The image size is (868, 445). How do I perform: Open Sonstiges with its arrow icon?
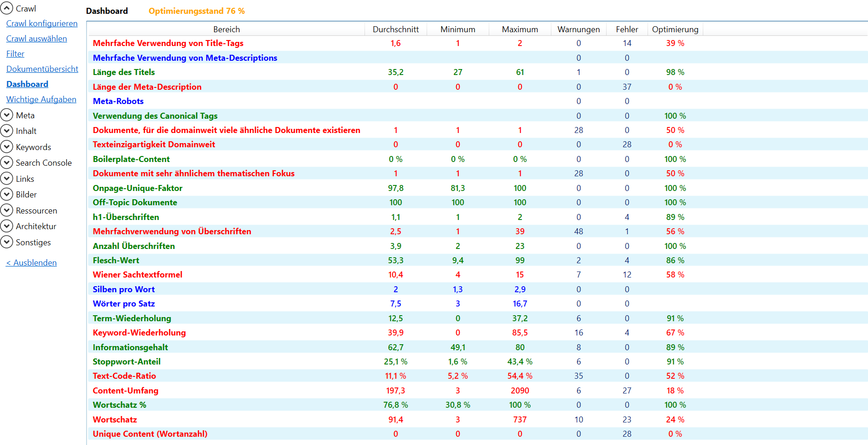coord(6,242)
